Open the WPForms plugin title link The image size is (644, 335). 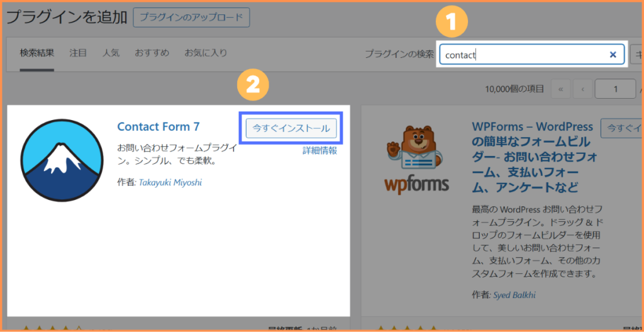click(535, 157)
